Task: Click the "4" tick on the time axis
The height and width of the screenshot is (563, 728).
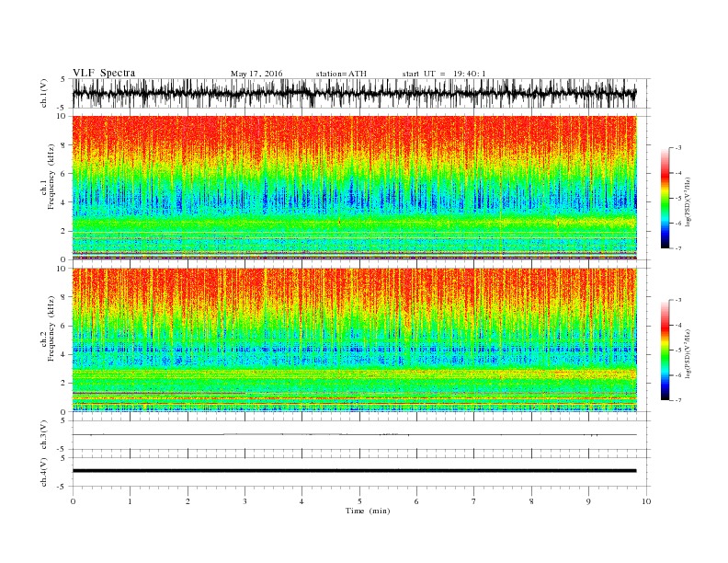Action: [301, 501]
